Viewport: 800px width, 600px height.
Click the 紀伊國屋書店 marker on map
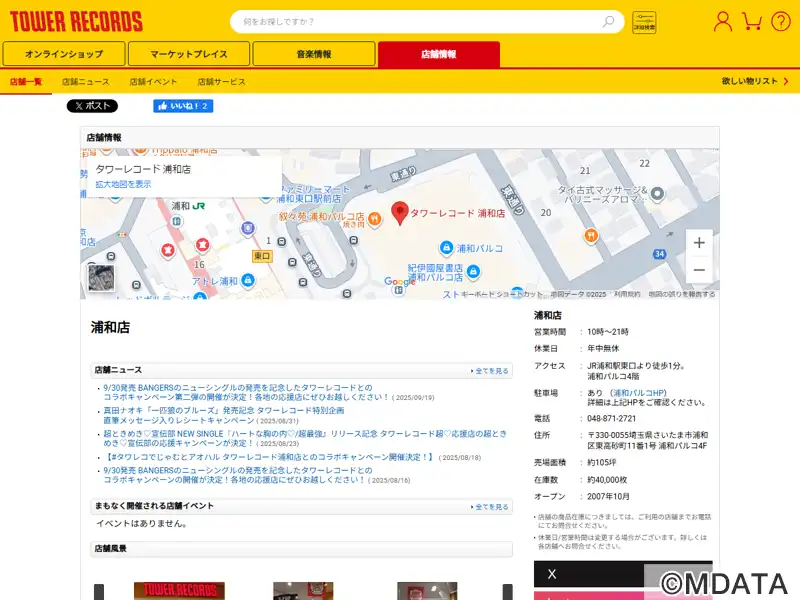point(473,271)
